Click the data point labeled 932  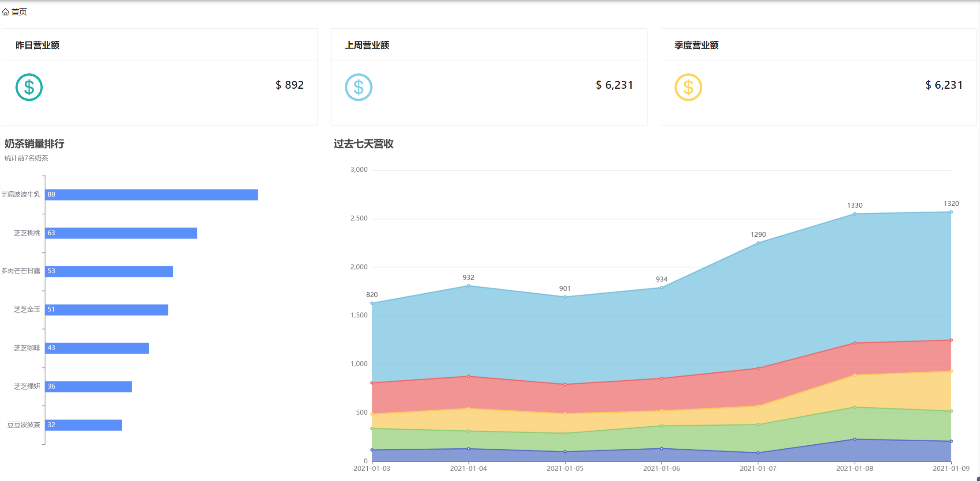pyautogui.click(x=468, y=286)
